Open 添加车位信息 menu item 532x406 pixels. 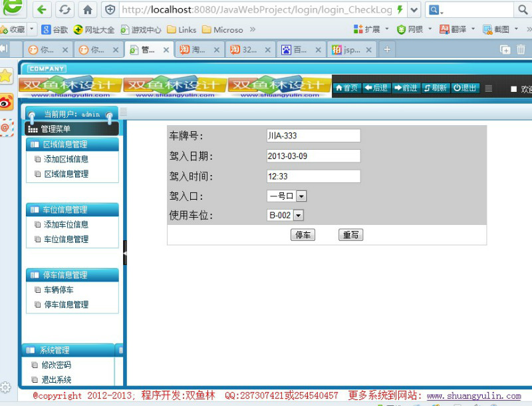tap(66, 224)
